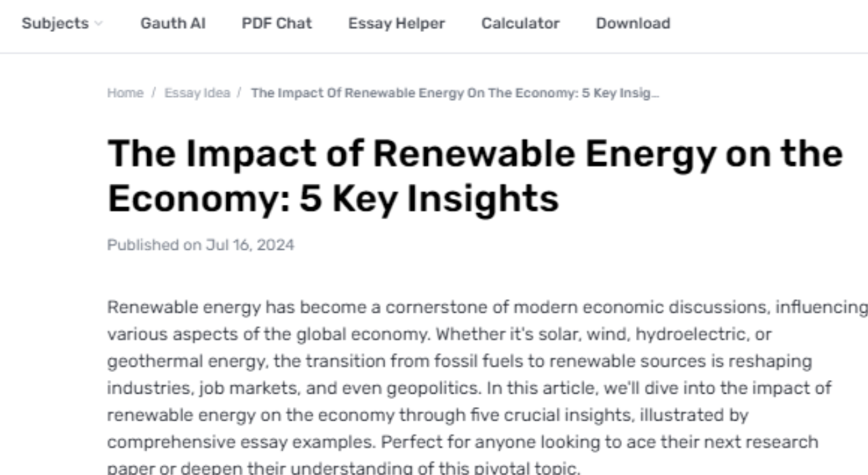Select Essay Helper in the navbar
868x475 pixels.
(x=397, y=24)
